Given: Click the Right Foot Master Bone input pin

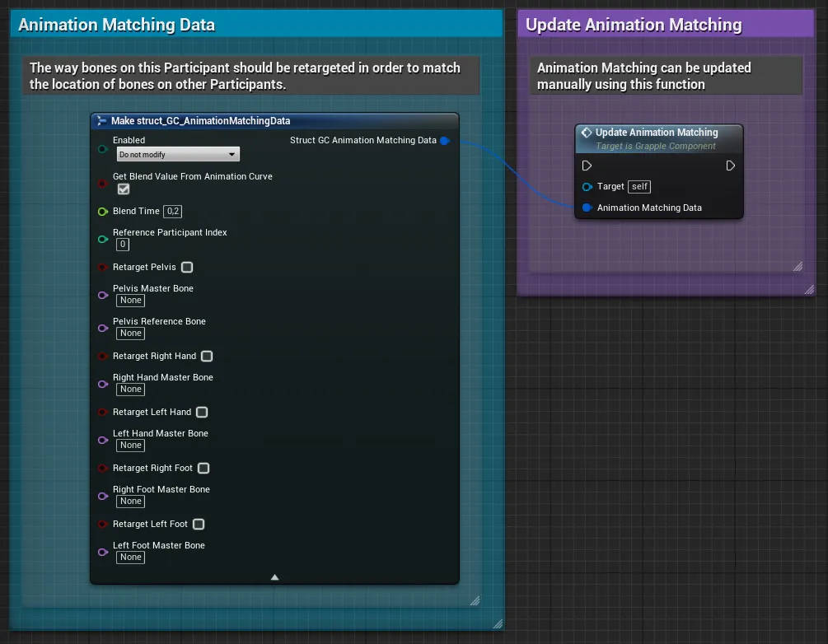Looking at the screenshot, I should click(103, 496).
